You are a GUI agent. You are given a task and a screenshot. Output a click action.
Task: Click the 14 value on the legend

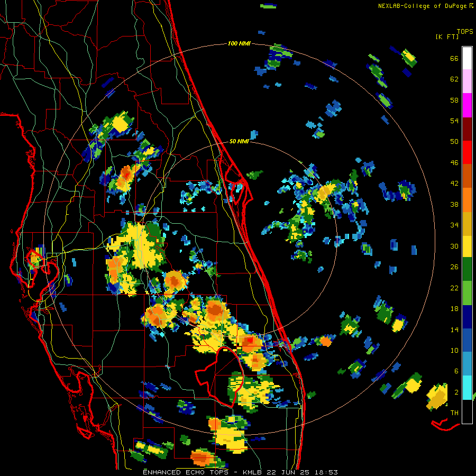454,329
